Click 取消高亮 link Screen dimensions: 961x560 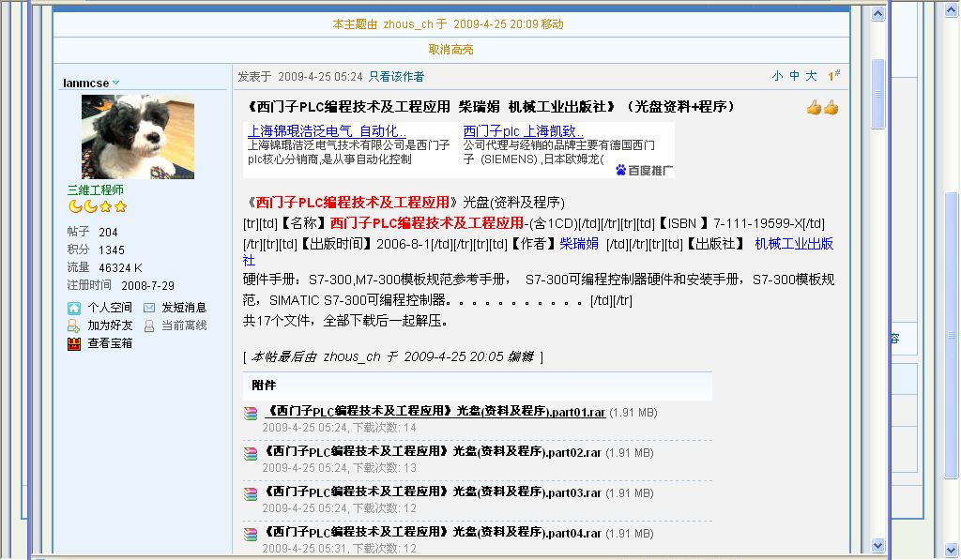click(x=450, y=50)
